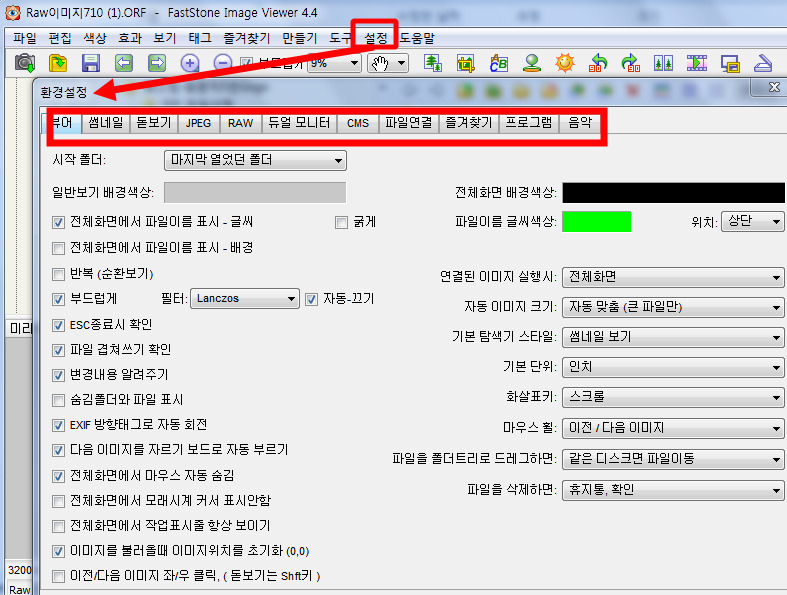Click the rotate left toolbar icon
This screenshot has height=595, width=787.
599,63
